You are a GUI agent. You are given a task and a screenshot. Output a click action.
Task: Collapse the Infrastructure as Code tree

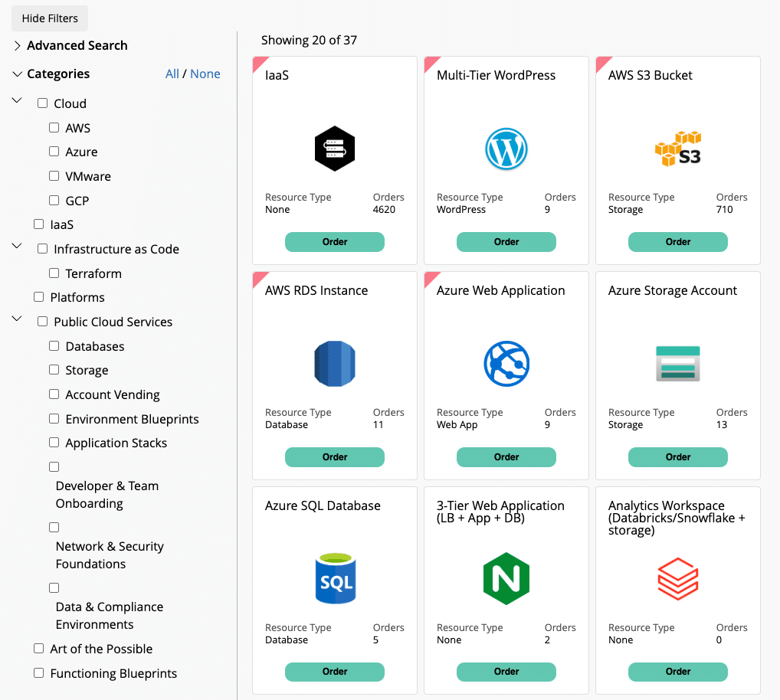17,246
